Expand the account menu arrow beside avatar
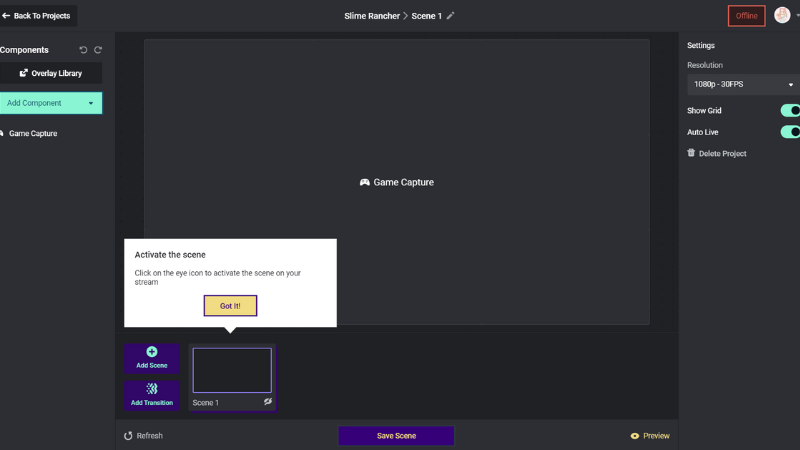 point(797,17)
